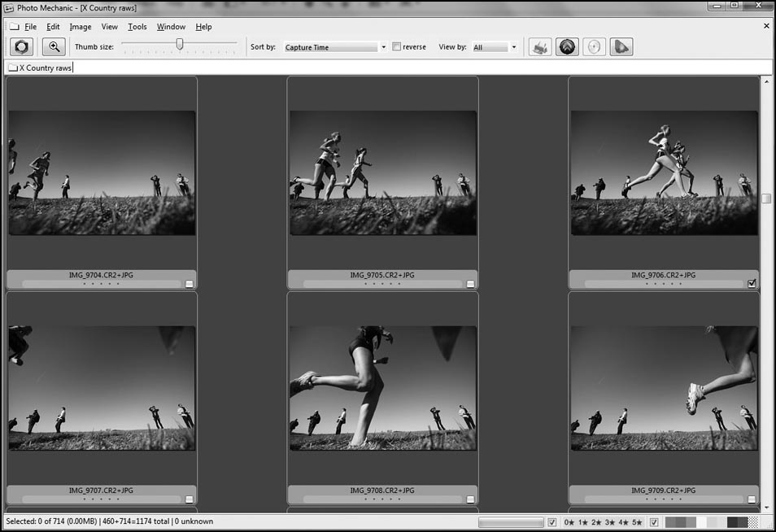776x532 pixels.
Task: Filter by 4 star rating
Action: coord(623,522)
